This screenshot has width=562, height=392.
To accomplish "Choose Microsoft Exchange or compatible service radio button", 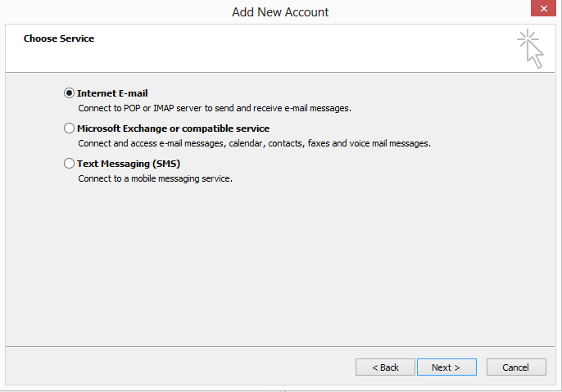I will click(69, 128).
